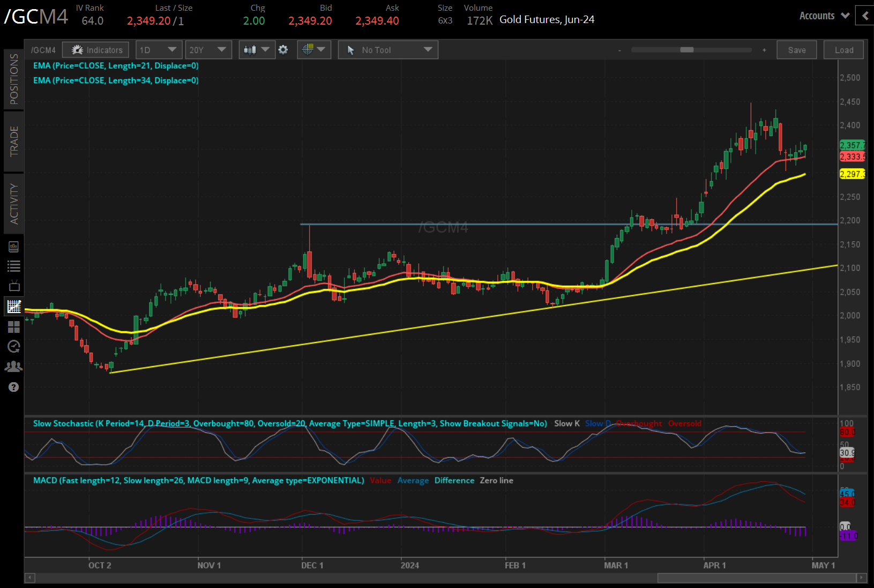Open the crosshair cursor options

click(x=313, y=50)
